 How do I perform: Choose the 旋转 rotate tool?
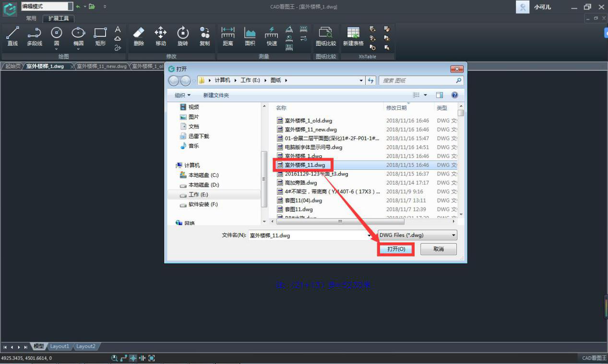click(x=183, y=36)
